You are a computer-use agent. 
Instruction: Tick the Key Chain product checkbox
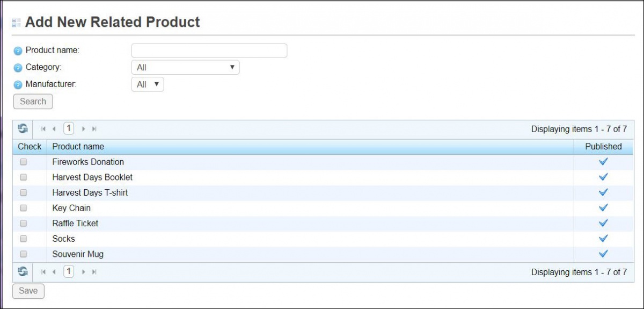pyautogui.click(x=23, y=208)
